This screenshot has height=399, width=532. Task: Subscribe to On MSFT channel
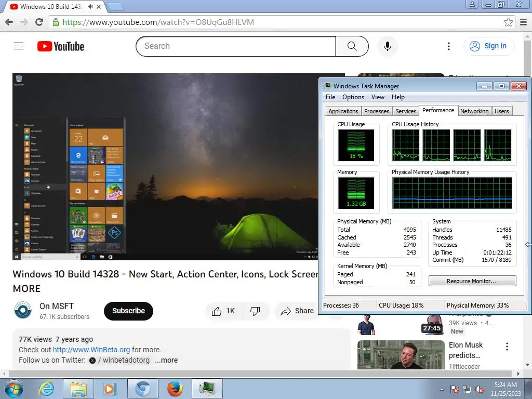(x=128, y=311)
